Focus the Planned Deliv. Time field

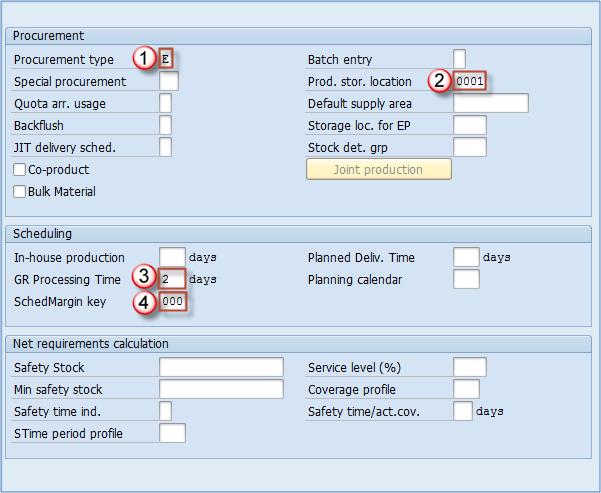pyautogui.click(x=466, y=257)
